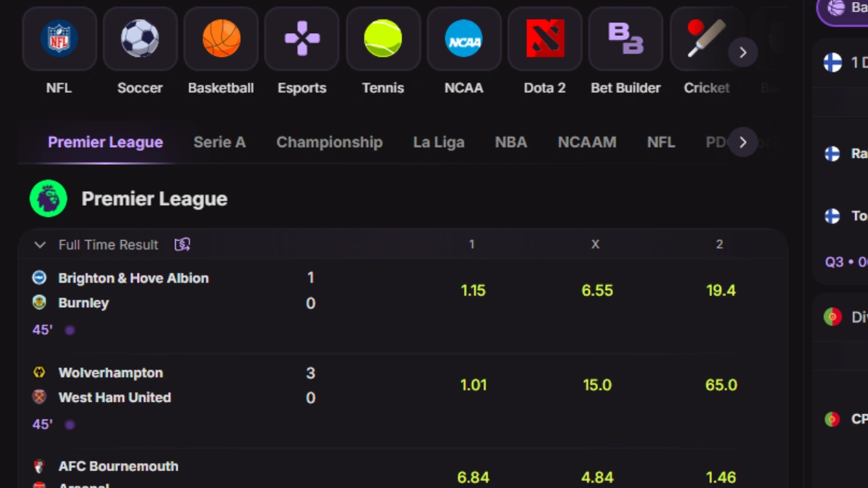Image resolution: width=868 pixels, height=488 pixels.
Task: Switch to the Championship tab
Action: 330,142
